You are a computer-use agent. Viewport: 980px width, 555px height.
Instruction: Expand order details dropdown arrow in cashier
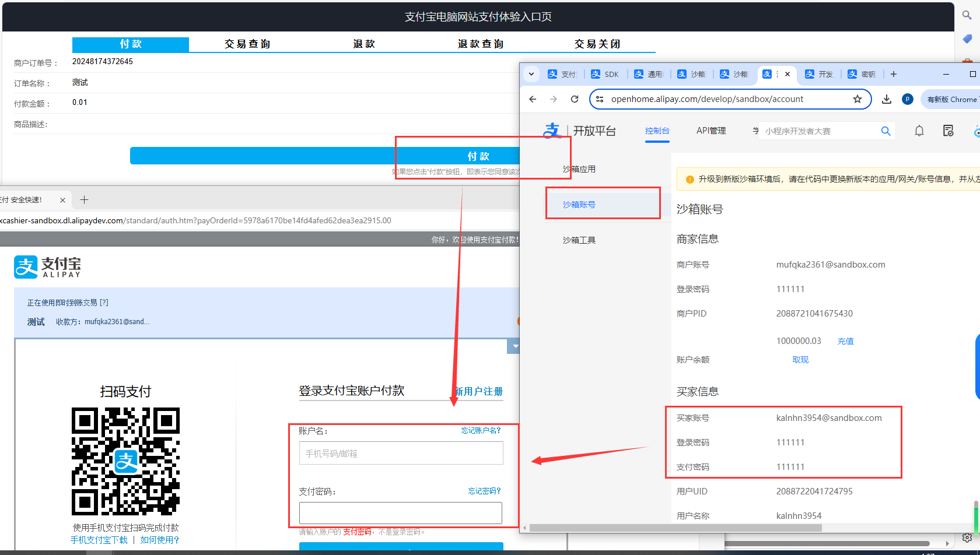tap(515, 346)
